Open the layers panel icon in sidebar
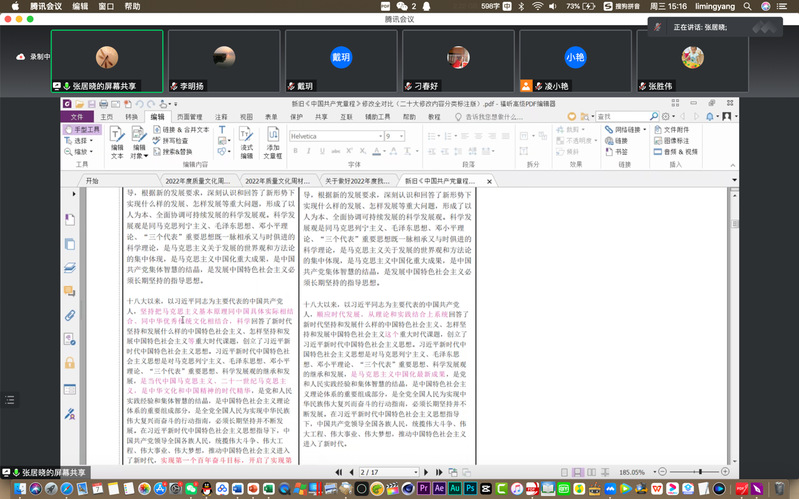Screen dimensions: 799x499 point(70,267)
